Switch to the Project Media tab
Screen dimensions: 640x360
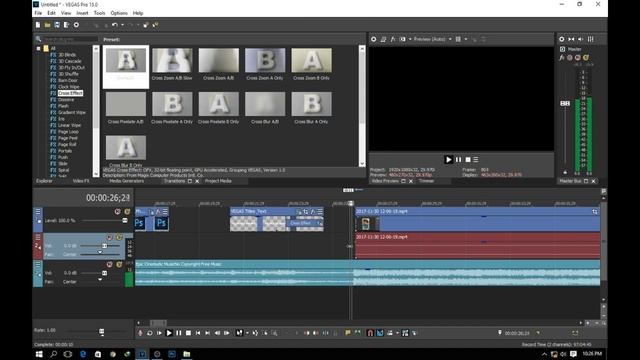pyautogui.click(x=218, y=181)
